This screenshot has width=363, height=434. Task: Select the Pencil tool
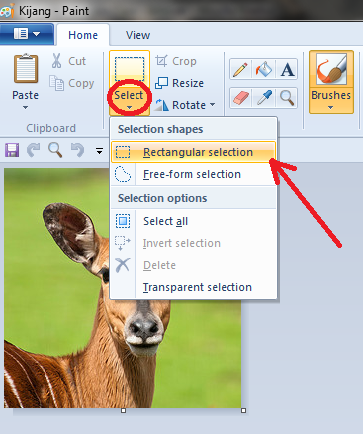[x=241, y=69]
